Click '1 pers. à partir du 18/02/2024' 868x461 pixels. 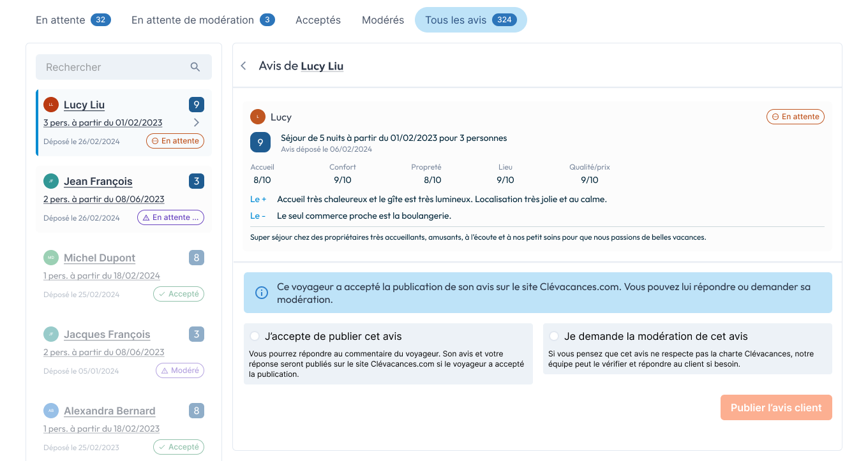101,275
